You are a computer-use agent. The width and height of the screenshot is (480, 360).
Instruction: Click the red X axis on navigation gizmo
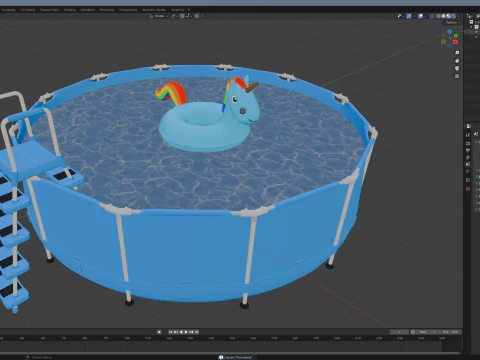coord(455,42)
